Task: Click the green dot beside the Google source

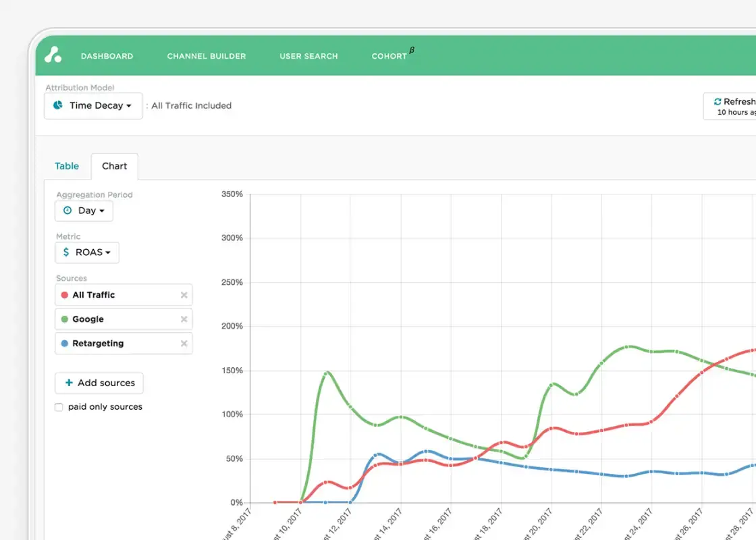Action: click(x=65, y=319)
